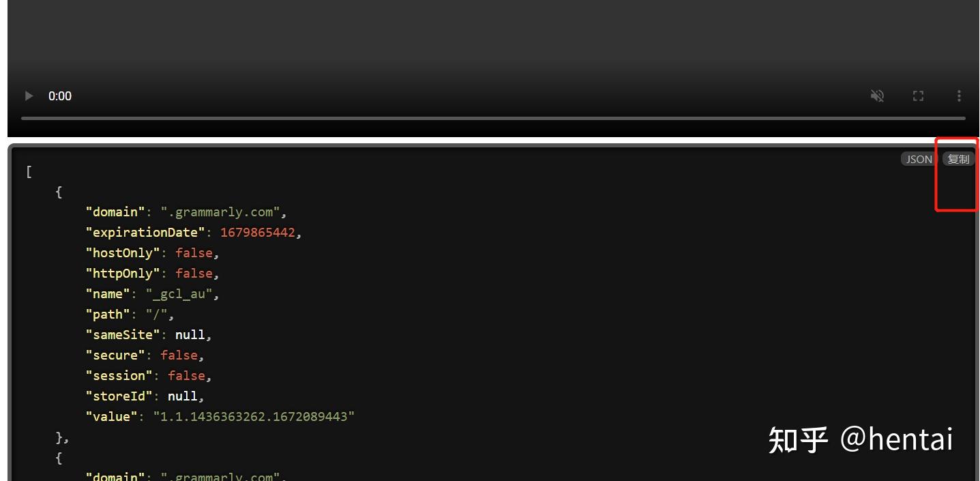Click the 0:00 video time label
980x481 pixels.
pos(60,96)
